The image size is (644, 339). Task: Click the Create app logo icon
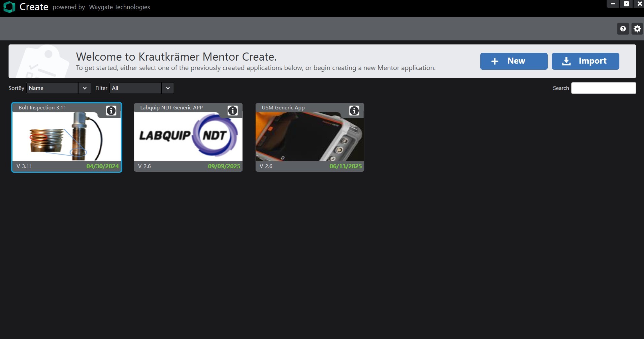[9, 7]
